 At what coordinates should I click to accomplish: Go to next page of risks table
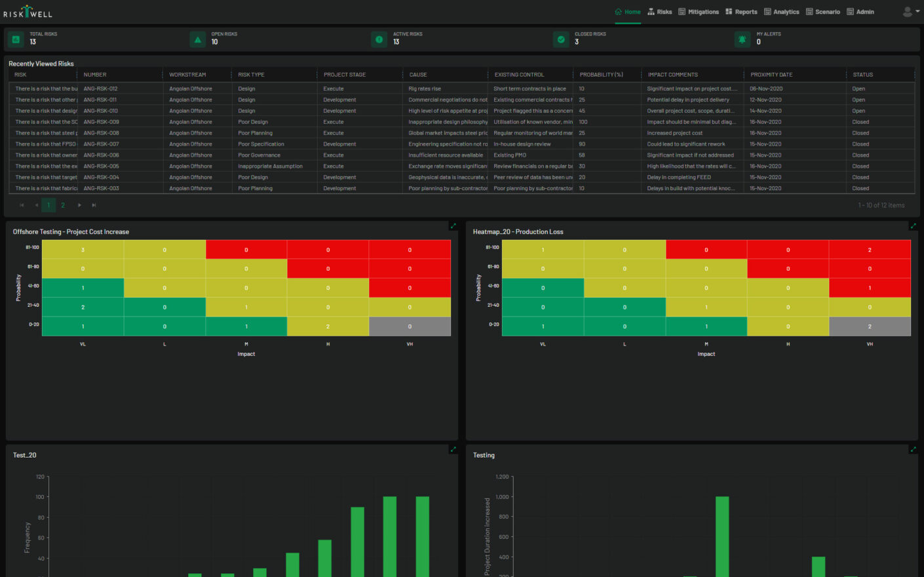(79, 205)
